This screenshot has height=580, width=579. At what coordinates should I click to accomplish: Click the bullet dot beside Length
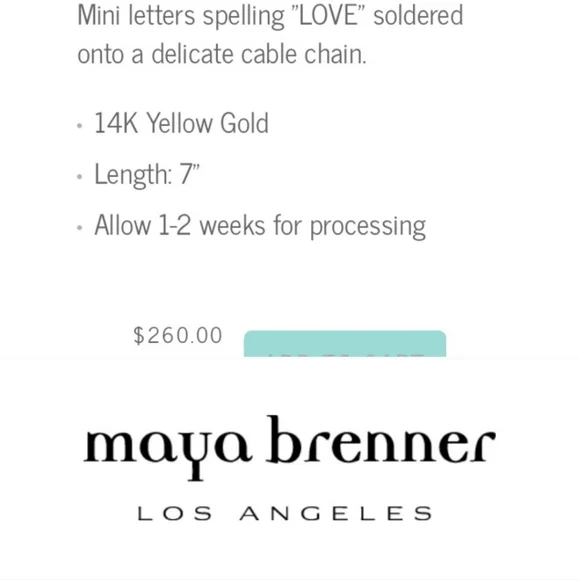[x=80, y=177]
